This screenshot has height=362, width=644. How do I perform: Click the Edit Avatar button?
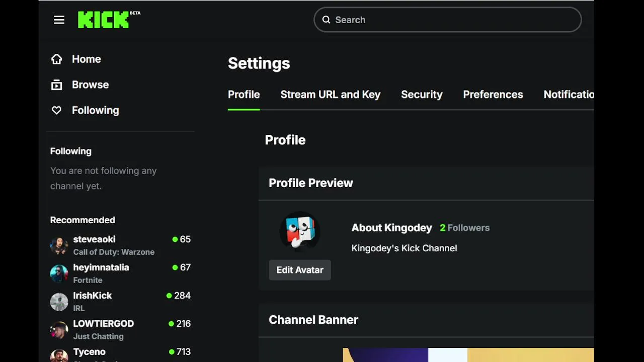[x=300, y=270]
